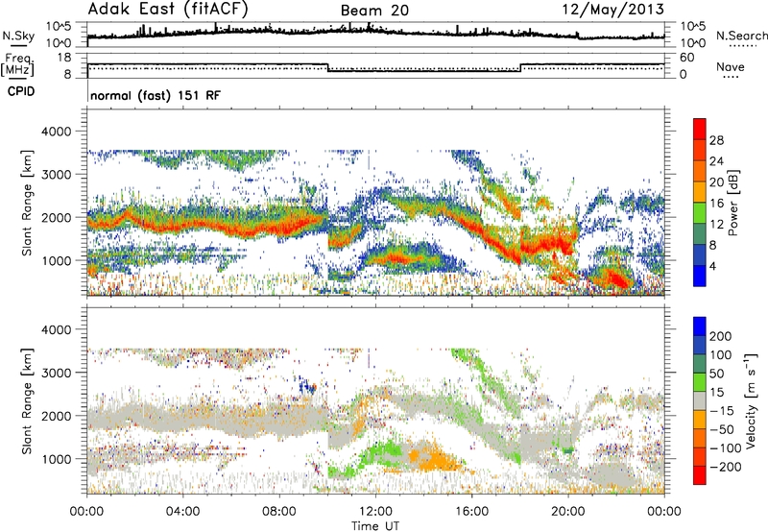
Task: Select the '4000' tick in power panel
Action: click(57, 132)
